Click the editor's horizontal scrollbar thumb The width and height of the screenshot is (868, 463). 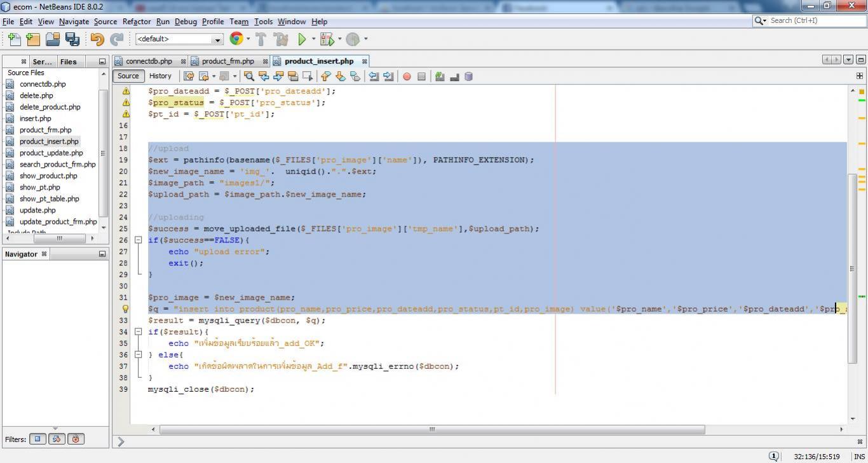click(432, 429)
